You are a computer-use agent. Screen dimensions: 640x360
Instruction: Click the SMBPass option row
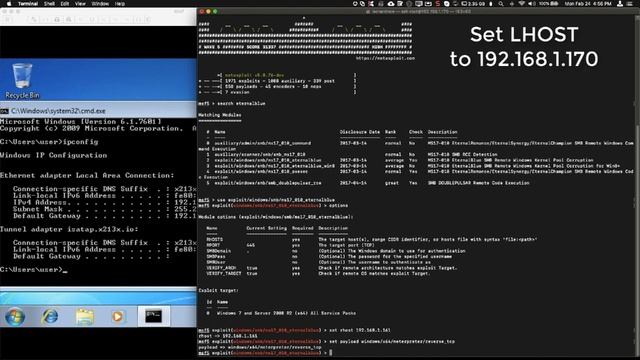[329, 257]
